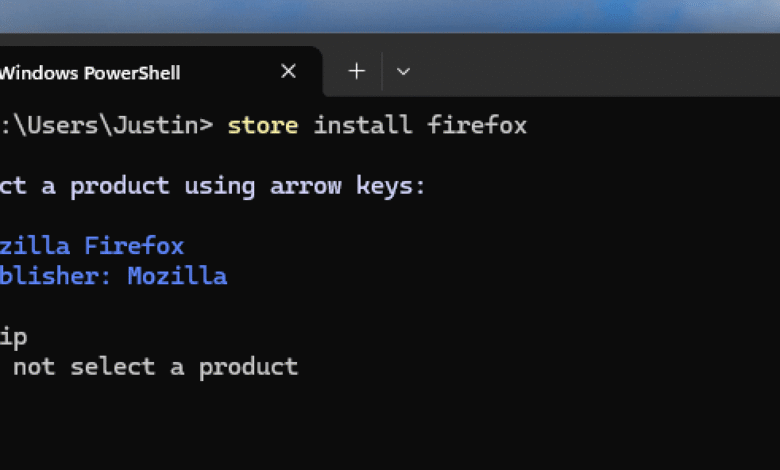Click the word 'install' in the command
This screenshot has width=780, height=470.
pos(363,126)
